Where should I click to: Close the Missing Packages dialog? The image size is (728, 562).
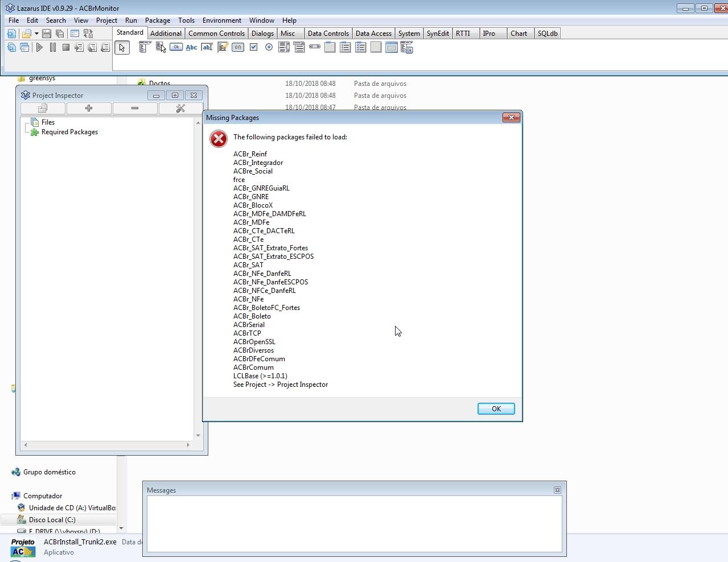pos(511,117)
